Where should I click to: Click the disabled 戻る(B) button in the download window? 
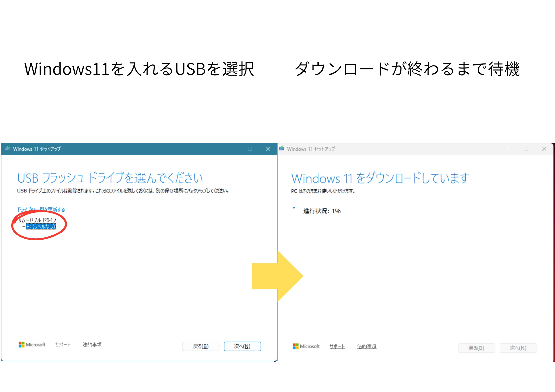pos(476,348)
